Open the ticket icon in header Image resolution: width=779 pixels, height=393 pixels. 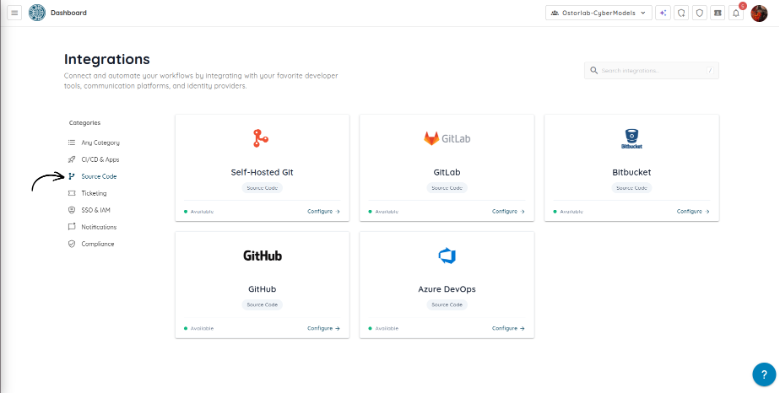point(717,13)
